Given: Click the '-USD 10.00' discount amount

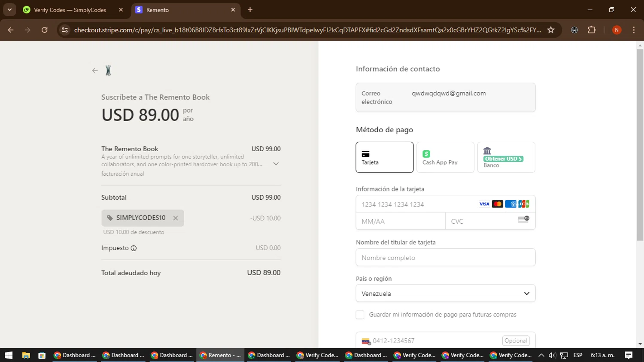Looking at the screenshot, I should (265, 218).
